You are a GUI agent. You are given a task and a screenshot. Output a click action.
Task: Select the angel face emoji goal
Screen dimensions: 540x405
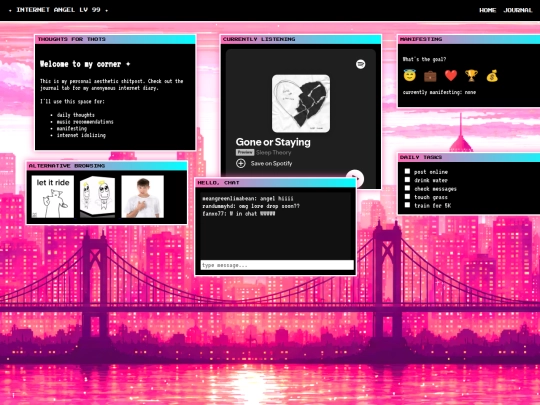pos(409,75)
